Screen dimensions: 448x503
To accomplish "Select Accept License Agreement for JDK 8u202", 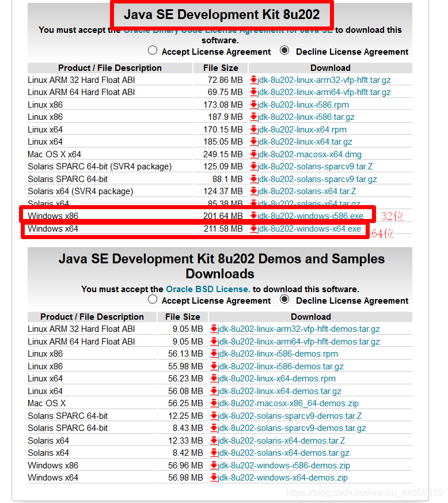I will (x=153, y=51).
